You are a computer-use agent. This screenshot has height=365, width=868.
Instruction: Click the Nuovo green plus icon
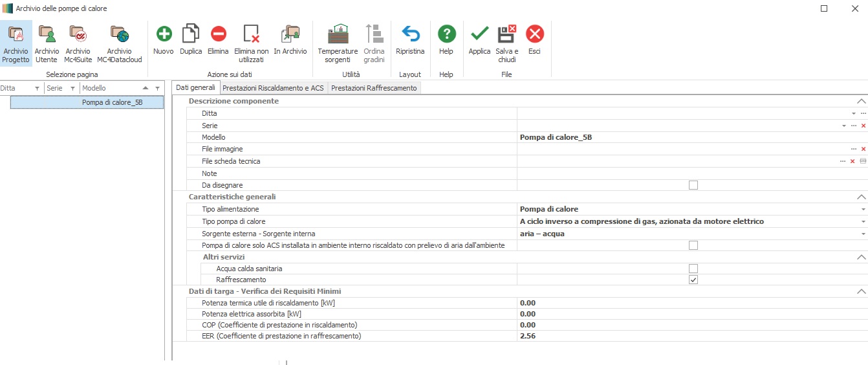click(x=164, y=34)
